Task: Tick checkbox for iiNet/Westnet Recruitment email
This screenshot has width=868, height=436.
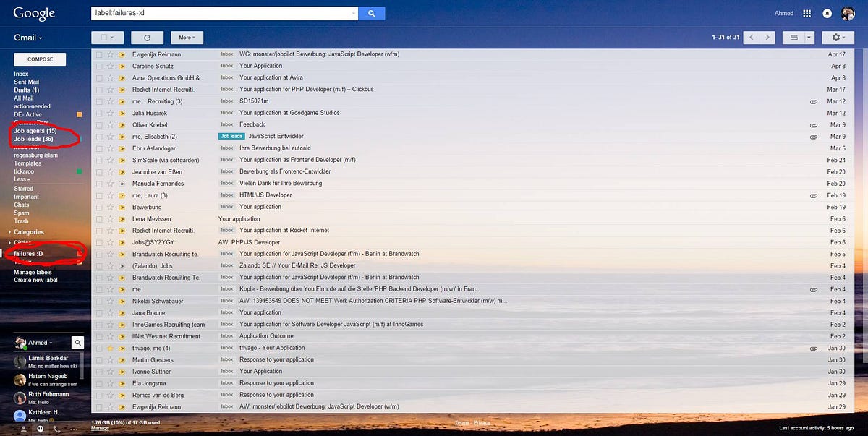Action: pos(99,336)
